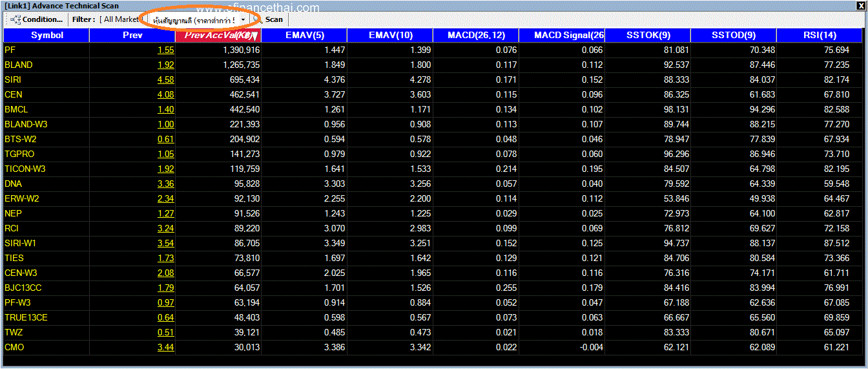Click CMO's MACD Signal value -0.004

pyautogui.click(x=591, y=347)
